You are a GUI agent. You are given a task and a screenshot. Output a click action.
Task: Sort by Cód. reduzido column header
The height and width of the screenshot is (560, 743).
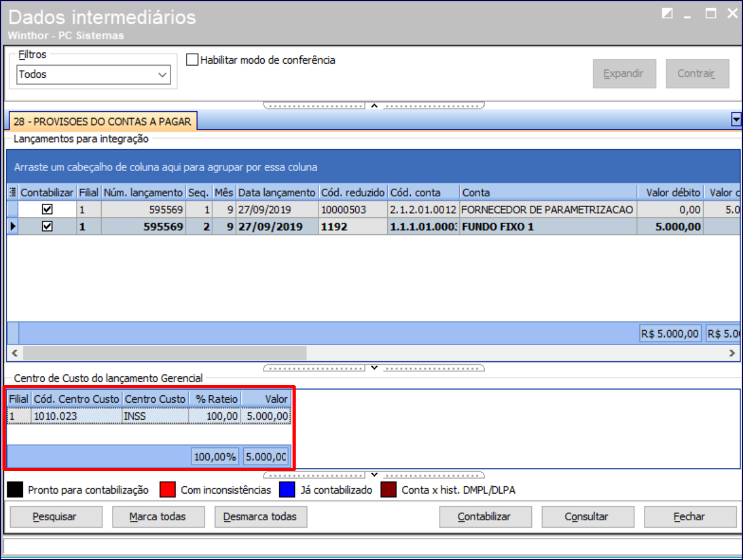(x=353, y=192)
